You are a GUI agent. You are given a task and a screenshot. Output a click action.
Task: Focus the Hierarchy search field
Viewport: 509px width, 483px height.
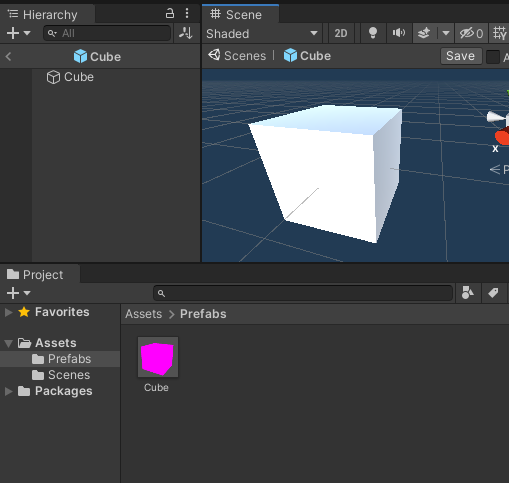click(107, 33)
